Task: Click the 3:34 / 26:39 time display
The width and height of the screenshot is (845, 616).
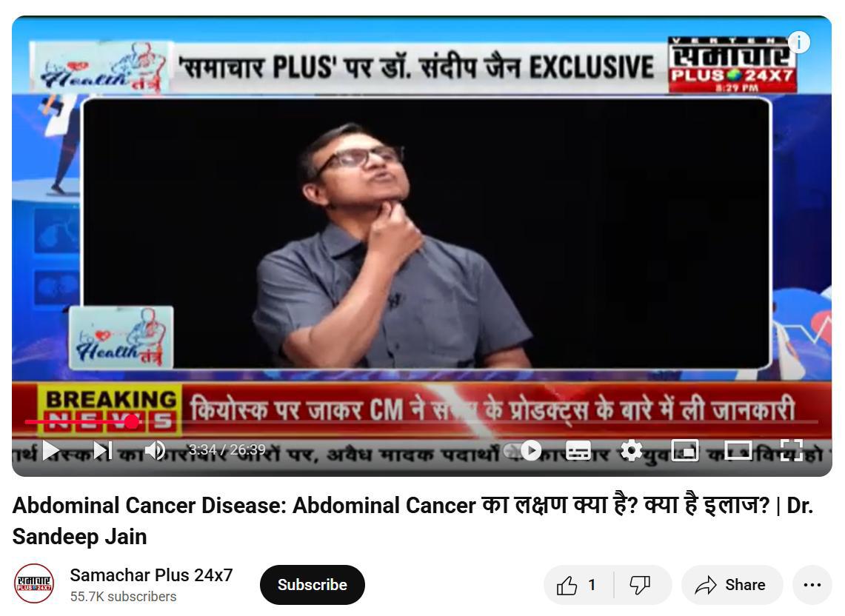Action: point(227,449)
